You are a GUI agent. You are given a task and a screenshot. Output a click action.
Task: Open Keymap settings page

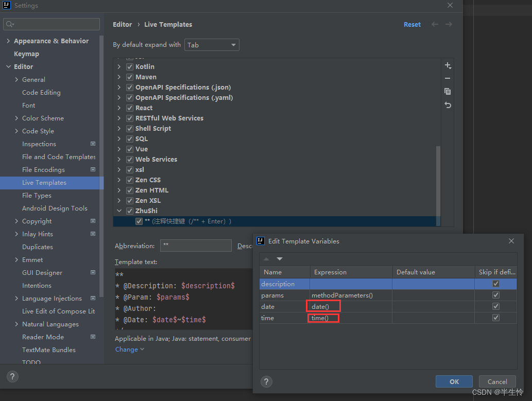[x=26, y=54]
